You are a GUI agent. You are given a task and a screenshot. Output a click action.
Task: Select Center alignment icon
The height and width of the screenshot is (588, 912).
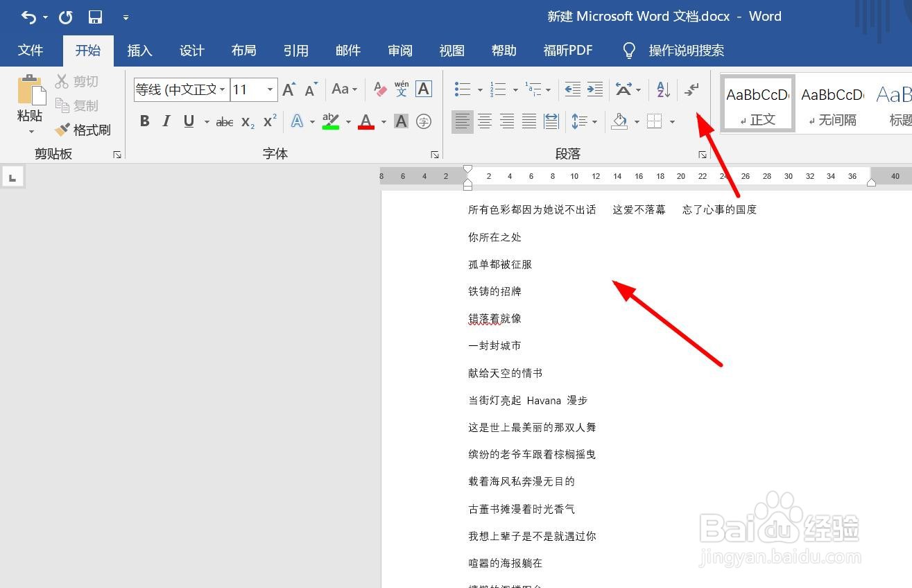(485, 121)
